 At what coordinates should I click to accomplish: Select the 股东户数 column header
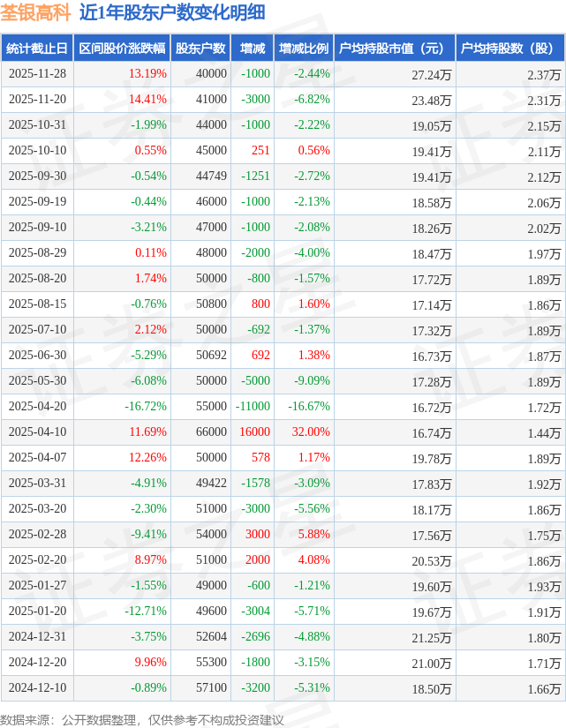tap(200, 49)
